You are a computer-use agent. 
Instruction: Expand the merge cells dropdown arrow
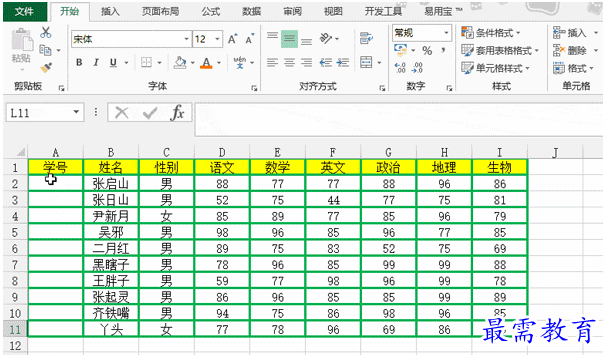point(379,62)
